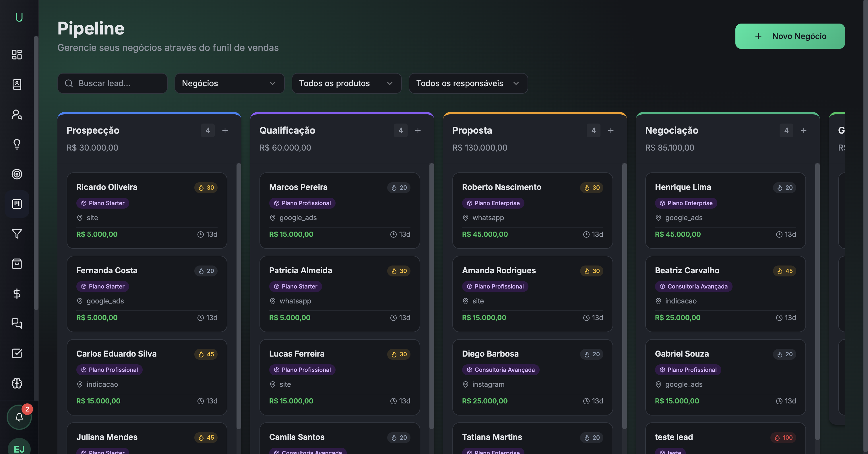The width and height of the screenshot is (868, 454).
Task: Open the dashboard grid icon in sidebar
Action: click(17, 55)
